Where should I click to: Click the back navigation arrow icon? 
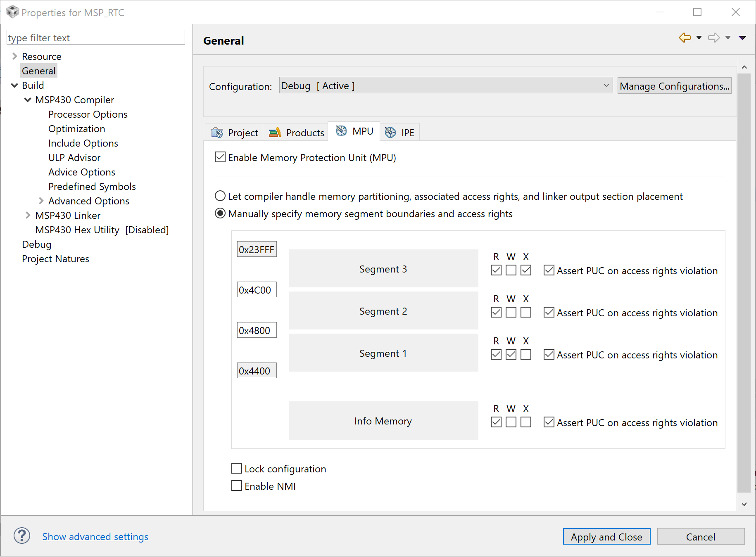click(685, 38)
